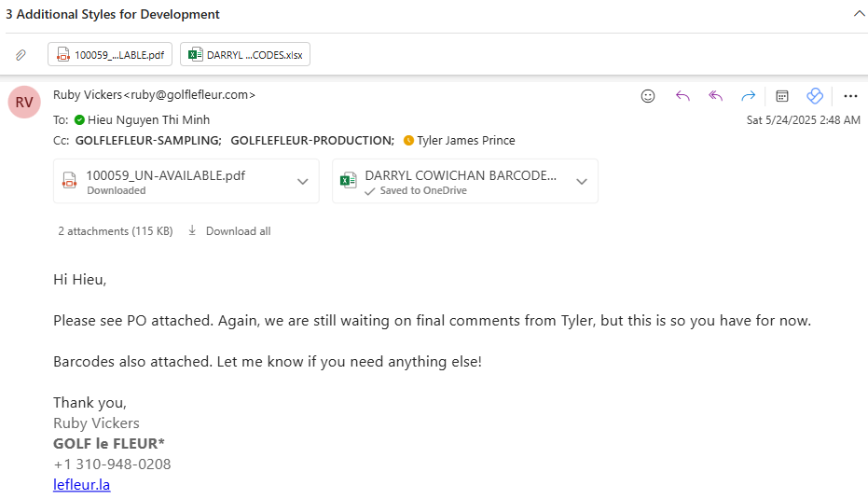Screen dimensions: 868x499
Task: Click the RV sender avatar
Action: click(x=24, y=102)
